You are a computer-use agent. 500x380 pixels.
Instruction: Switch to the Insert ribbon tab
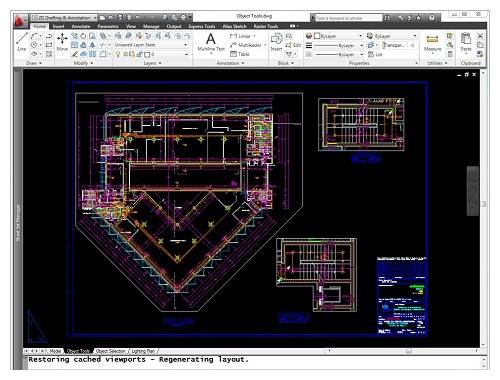58,26
